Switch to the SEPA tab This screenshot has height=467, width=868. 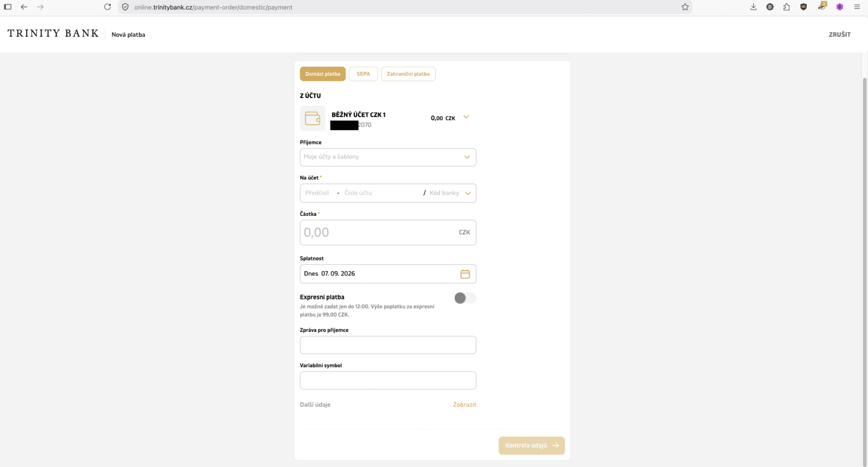point(363,74)
